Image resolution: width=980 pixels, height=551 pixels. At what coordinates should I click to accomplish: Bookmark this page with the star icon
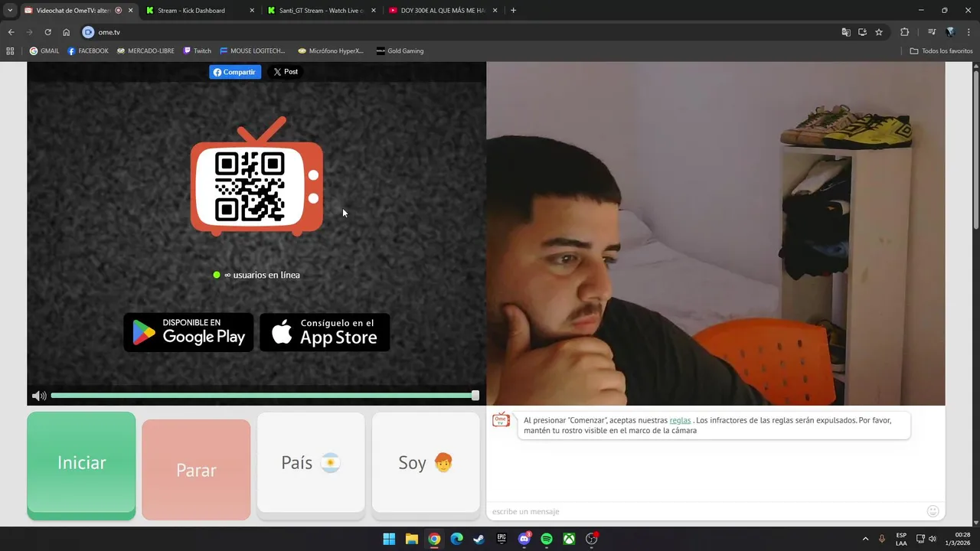879,32
